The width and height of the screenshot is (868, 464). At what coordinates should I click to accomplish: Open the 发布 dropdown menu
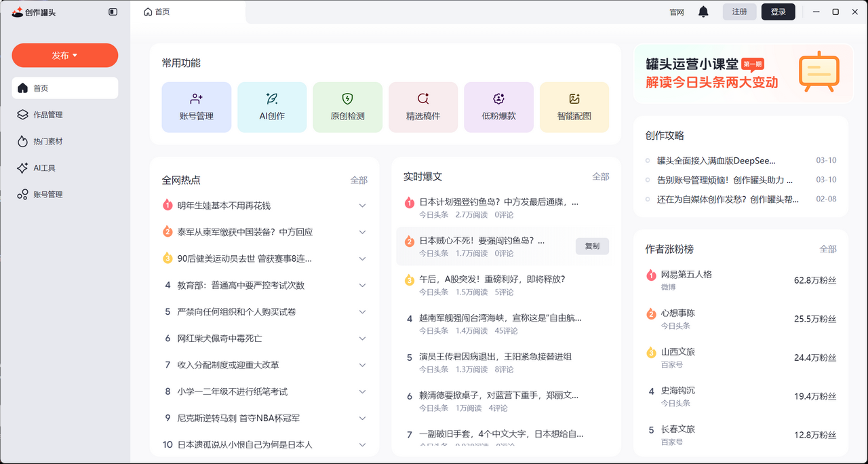pos(64,55)
